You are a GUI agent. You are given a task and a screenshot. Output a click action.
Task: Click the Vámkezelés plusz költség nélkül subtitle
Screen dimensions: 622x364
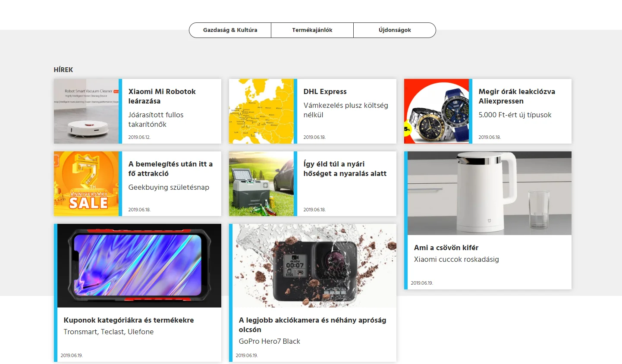346,110
